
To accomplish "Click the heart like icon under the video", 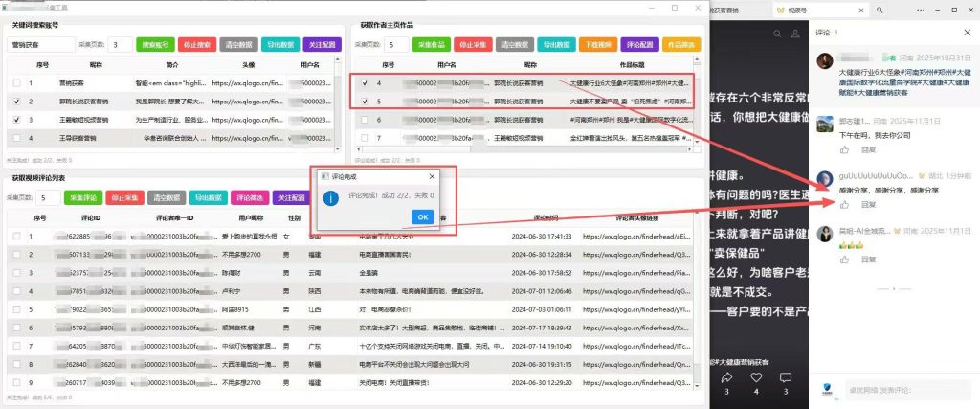I will point(756,377).
